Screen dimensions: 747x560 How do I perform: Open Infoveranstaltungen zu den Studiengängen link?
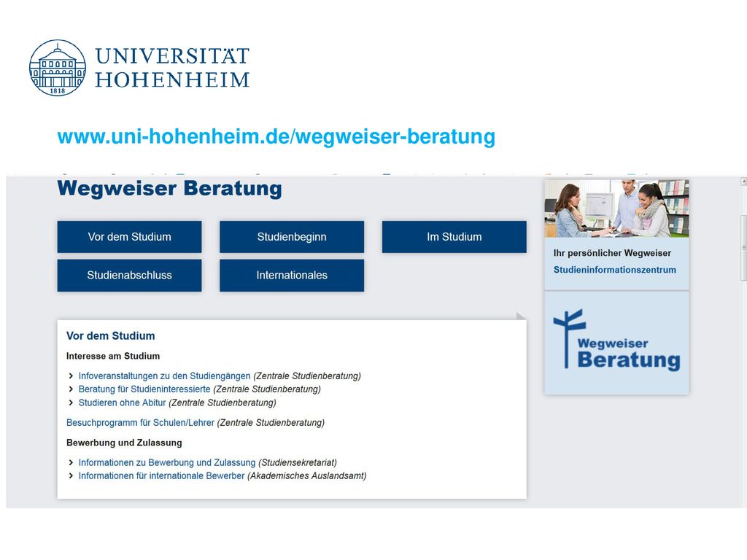(164, 376)
